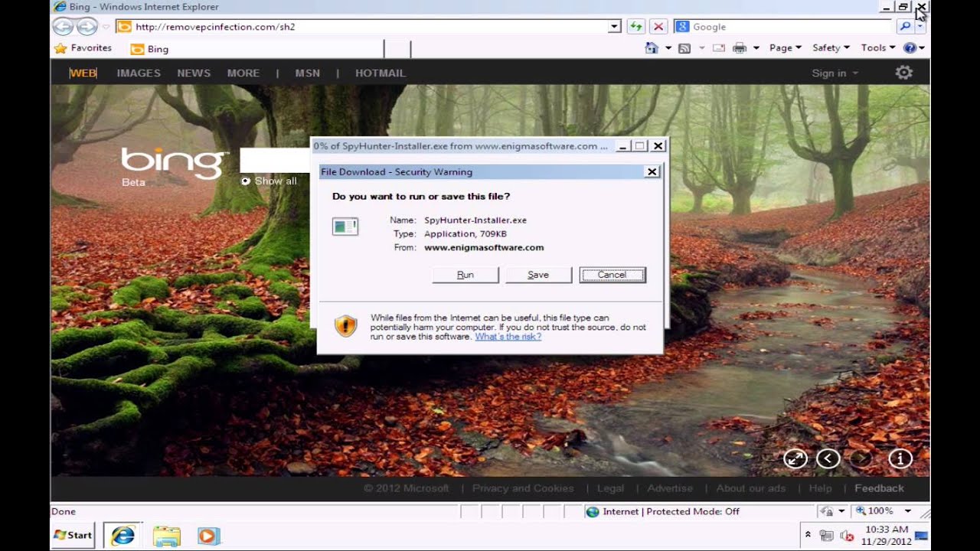
Task: Open the Page menu
Action: click(x=786, y=48)
